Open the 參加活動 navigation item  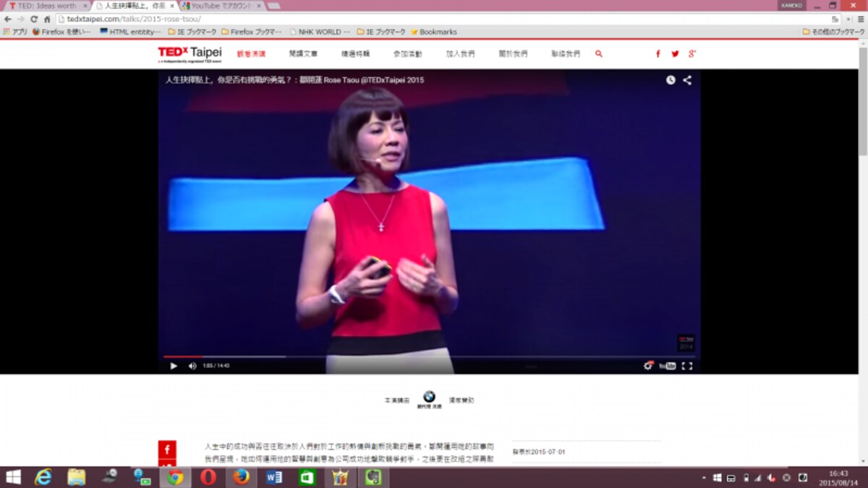click(408, 53)
